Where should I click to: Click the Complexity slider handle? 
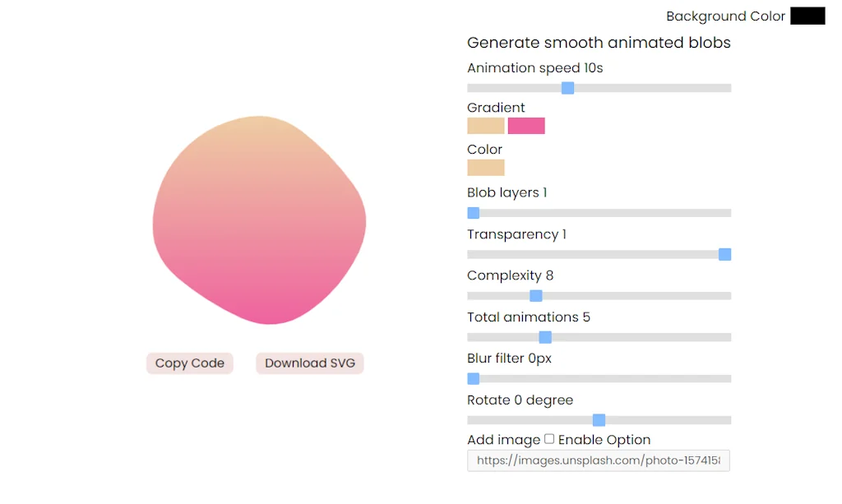click(x=536, y=296)
